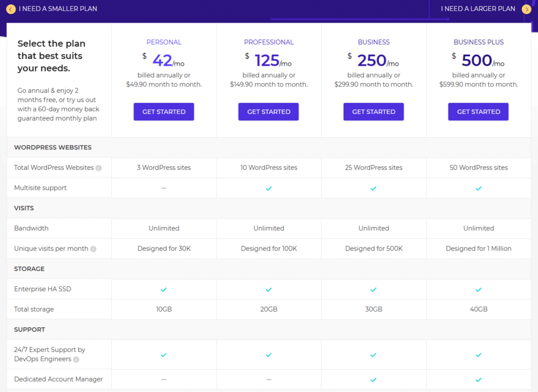
Task: Click Get Started for the Business Plus plan
Action: pyautogui.click(x=478, y=111)
